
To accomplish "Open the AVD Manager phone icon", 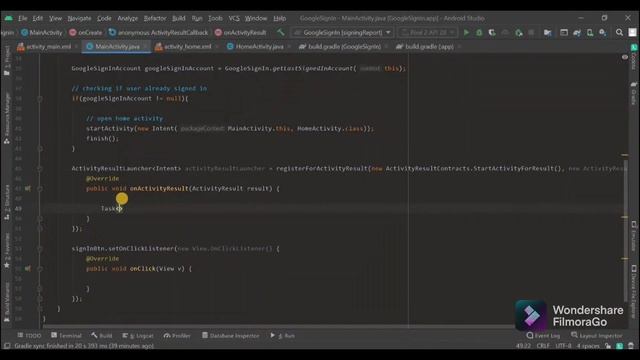I will (x=590, y=32).
